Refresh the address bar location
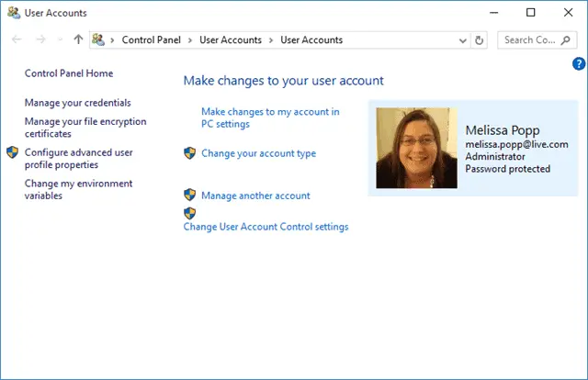Image resolution: width=588 pixels, height=380 pixels. click(x=479, y=40)
